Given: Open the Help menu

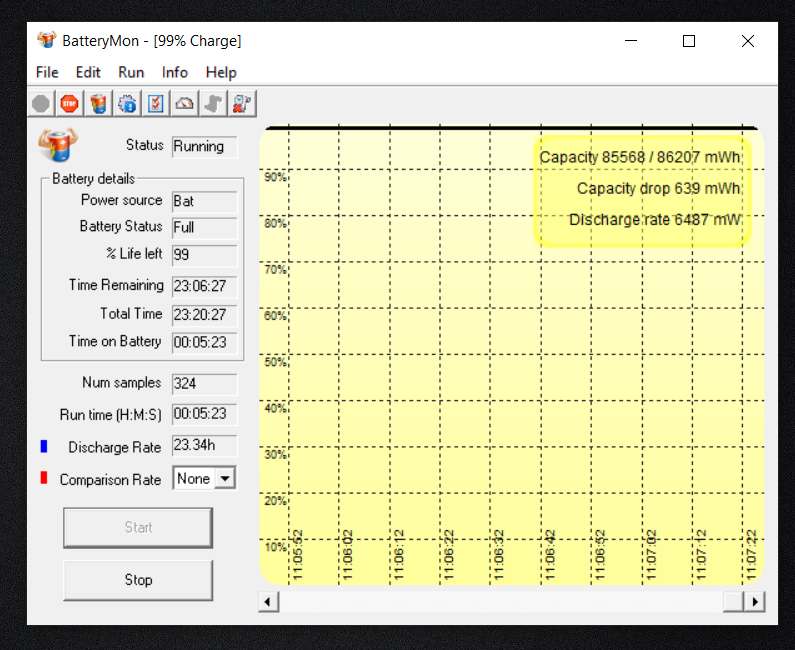Looking at the screenshot, I should coord(221,72).
